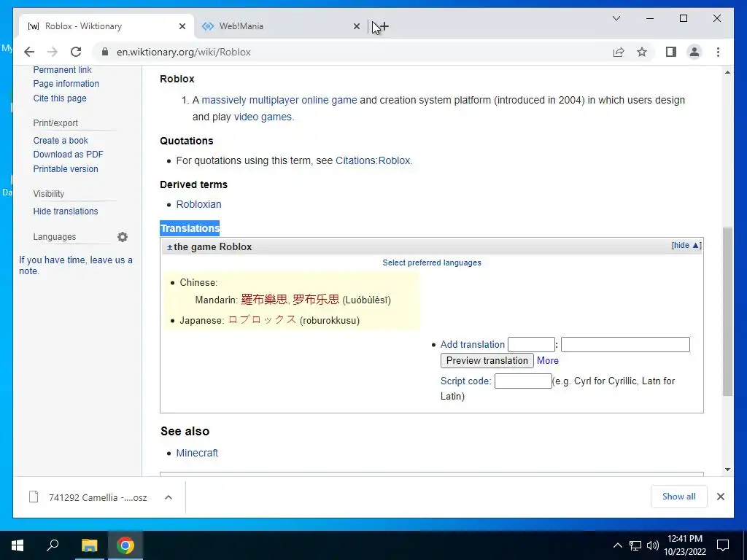Click the Preview translation button
This screenshot has width=747, height=560.
(487, 361)
